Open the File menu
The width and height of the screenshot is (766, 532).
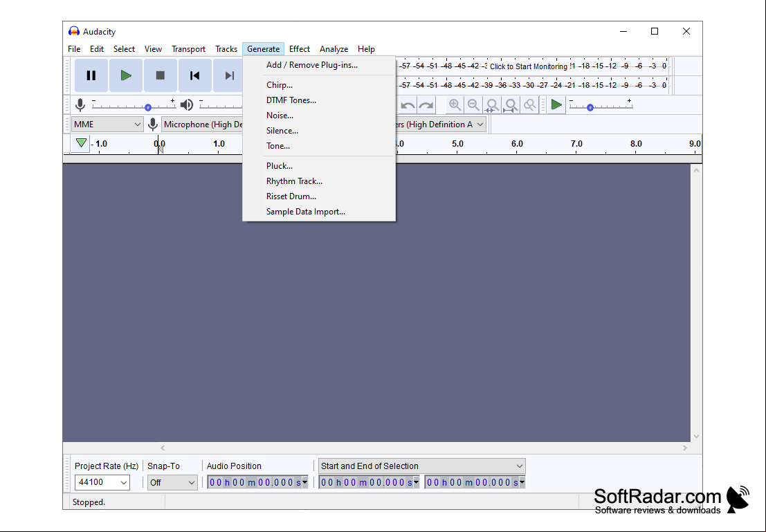pyautogui.click(x=74, y=49)
